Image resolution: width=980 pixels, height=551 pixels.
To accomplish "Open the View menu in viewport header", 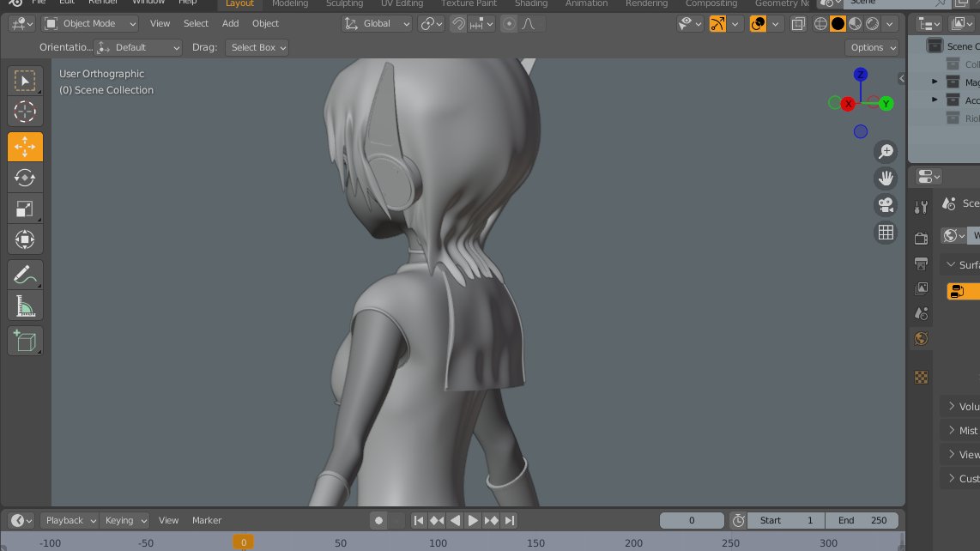I will (x=160, y=24).
